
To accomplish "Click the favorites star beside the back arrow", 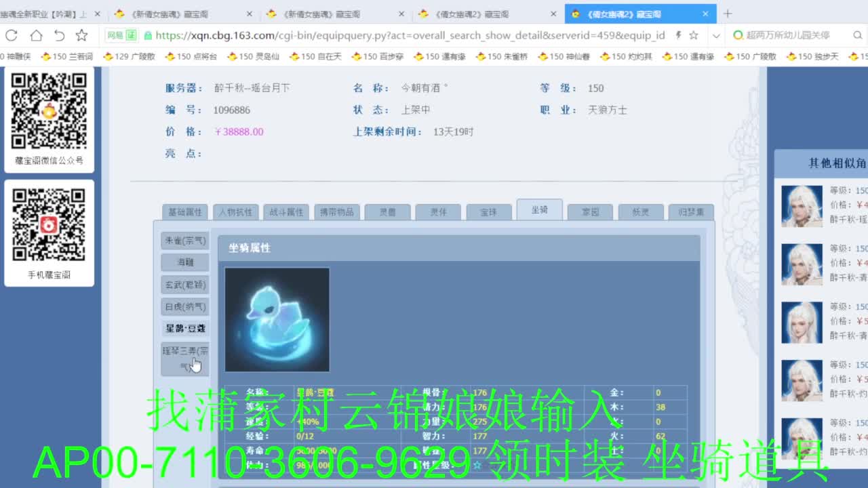I will 81,35.
